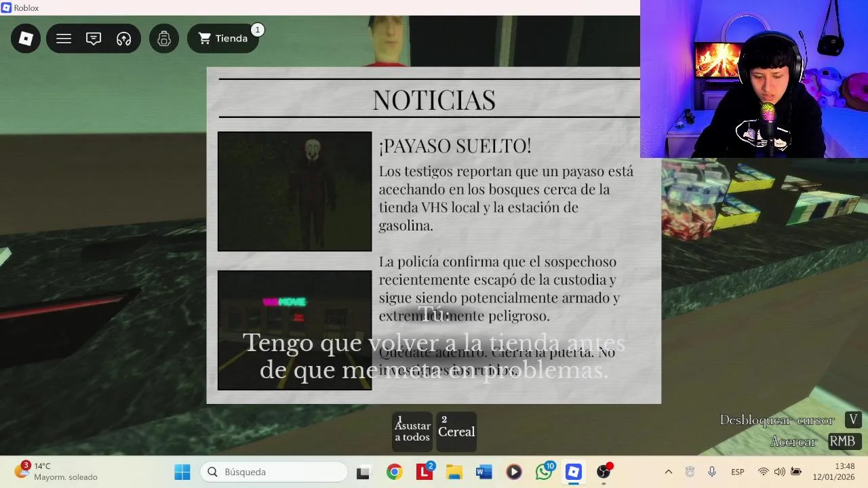Click the Búsqueda taskbar search field

pos(274,472)
